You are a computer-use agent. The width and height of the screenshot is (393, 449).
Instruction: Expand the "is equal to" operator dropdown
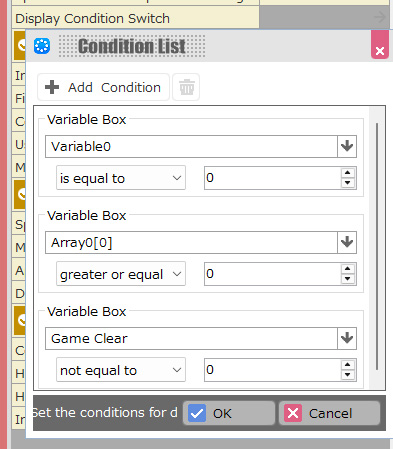coord(121,178)
